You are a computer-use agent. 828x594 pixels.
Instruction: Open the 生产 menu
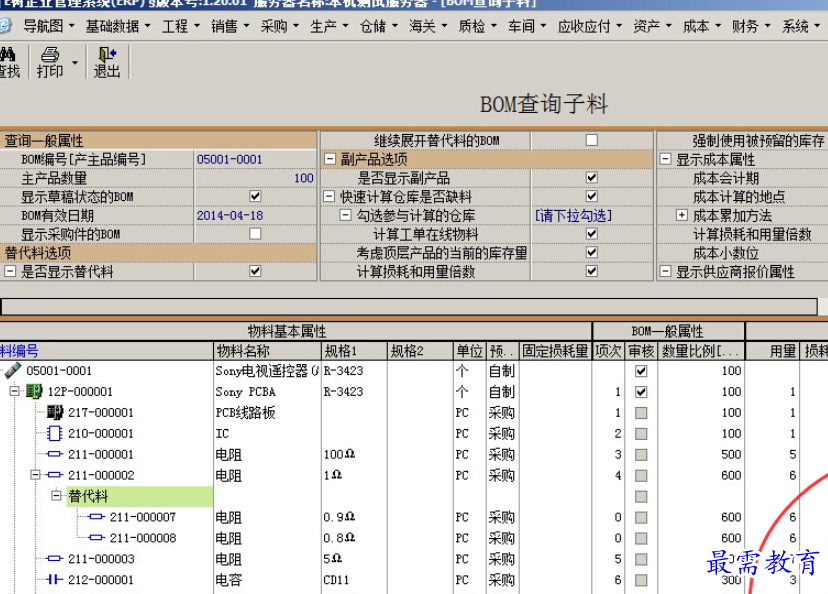click(329, 26)
